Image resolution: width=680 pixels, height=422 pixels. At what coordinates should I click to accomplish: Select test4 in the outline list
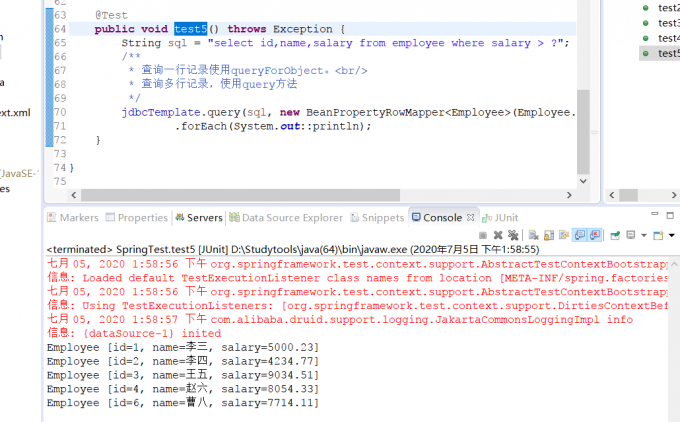pos(668,38)
